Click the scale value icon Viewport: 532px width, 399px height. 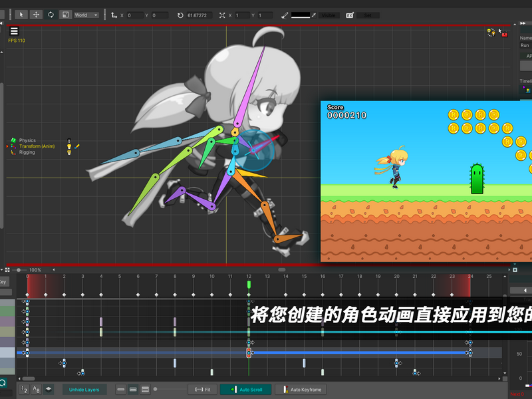coord(222,15)
